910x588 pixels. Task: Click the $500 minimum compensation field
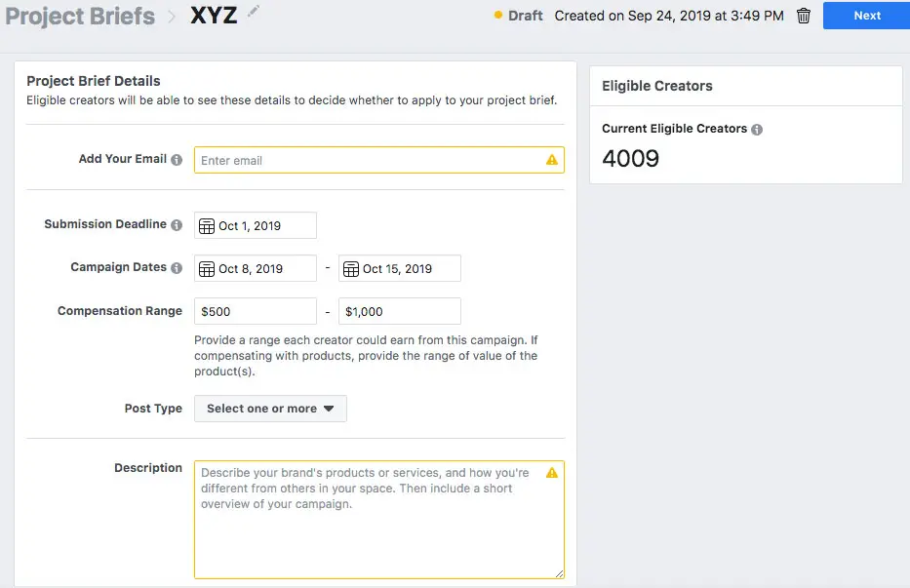point(256,311)
